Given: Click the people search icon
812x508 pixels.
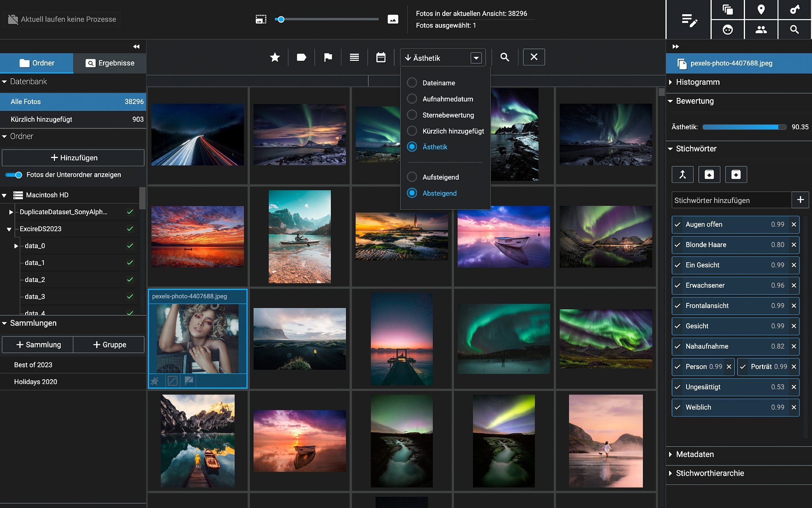Looking at the screenshot, I should [x=761, y=29].
